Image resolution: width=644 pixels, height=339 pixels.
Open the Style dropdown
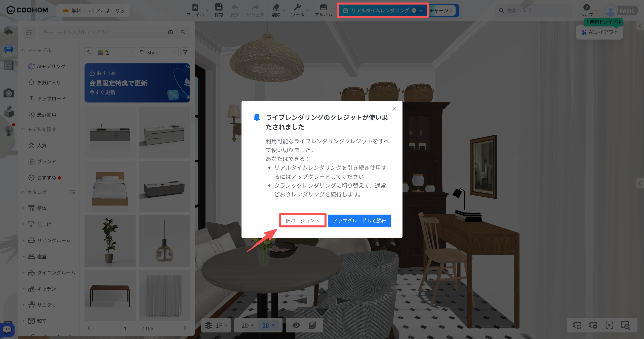158,52
